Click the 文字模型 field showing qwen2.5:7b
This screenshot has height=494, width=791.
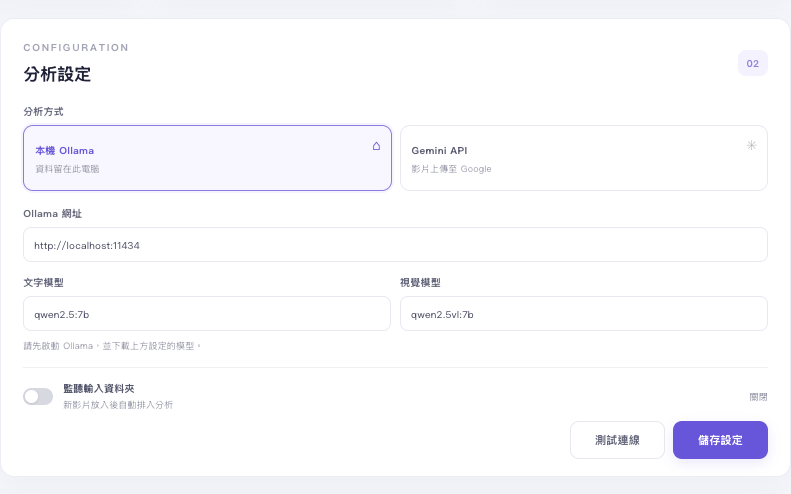coord(207,314)
